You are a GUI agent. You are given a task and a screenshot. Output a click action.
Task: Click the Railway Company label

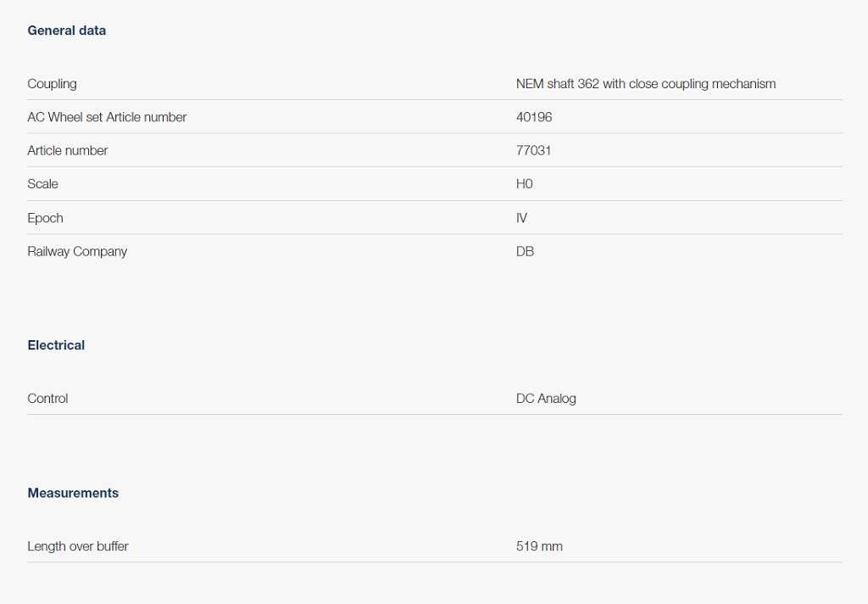point(77,252)
